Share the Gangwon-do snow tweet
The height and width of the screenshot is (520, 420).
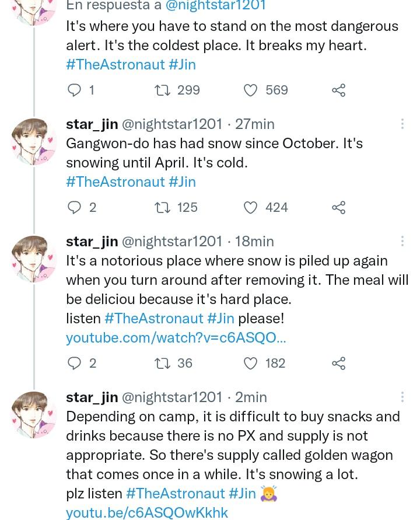(x=338, y=207)
